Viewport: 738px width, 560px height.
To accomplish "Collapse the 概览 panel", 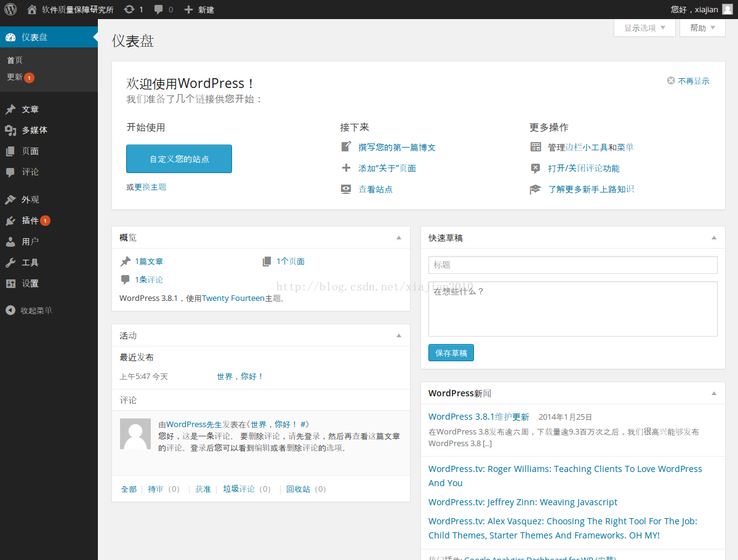I will point(399,238).
